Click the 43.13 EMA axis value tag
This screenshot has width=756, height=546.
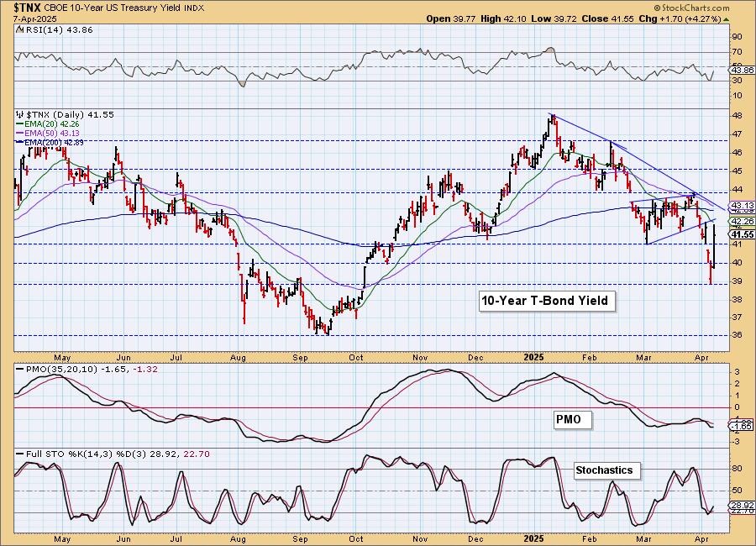[x=743, y=204]
